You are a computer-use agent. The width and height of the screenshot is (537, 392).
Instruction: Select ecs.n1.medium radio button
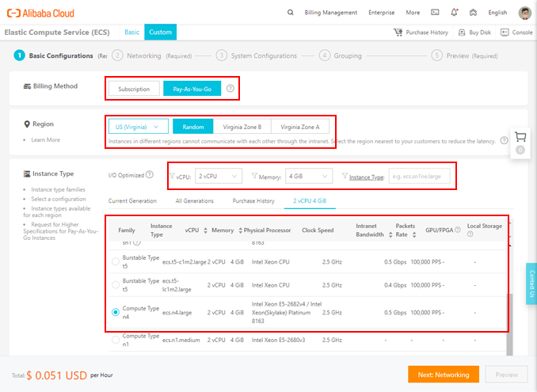coord(116,340)
